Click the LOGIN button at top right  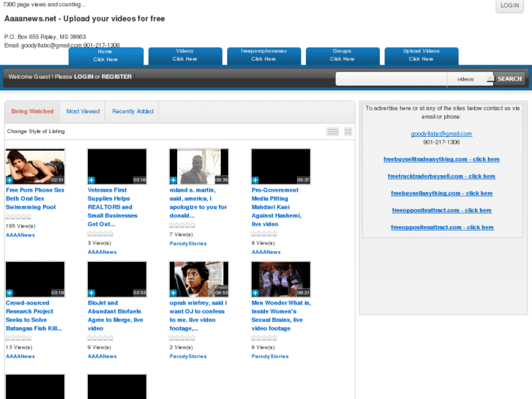tap(509, 5)
